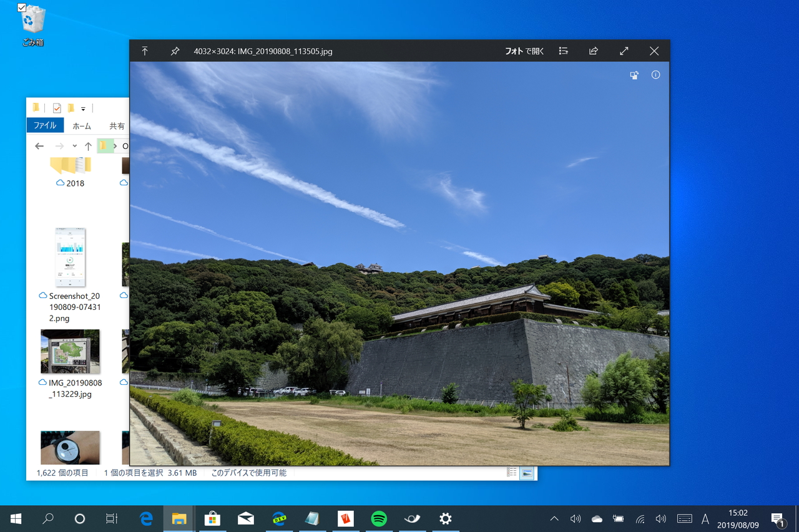Show photo information panel
The image size is (799, 532).
[655, 75]
